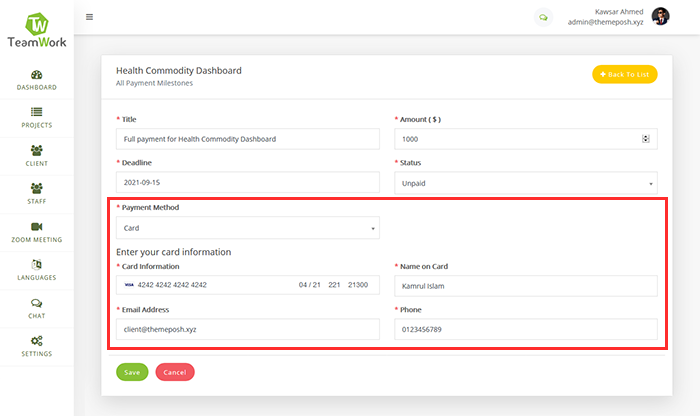This screenshot has height=416, width=700.
Task: Go to Projects in the sidebar
Action: (37, 118)
